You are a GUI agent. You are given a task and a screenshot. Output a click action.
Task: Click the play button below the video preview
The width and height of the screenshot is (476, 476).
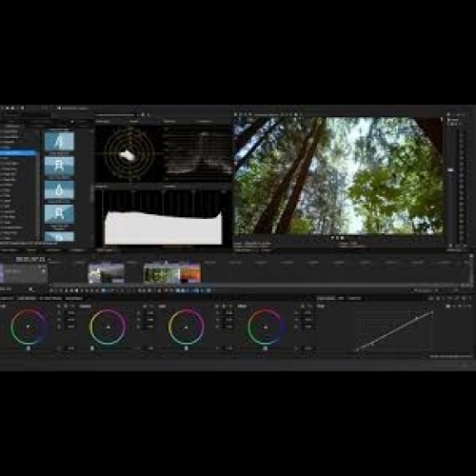[337, 237]
